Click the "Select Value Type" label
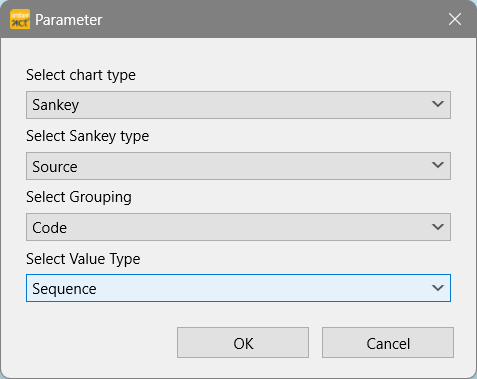The width and height of the screenshot is (477, 379). click(x=83, y=259)
